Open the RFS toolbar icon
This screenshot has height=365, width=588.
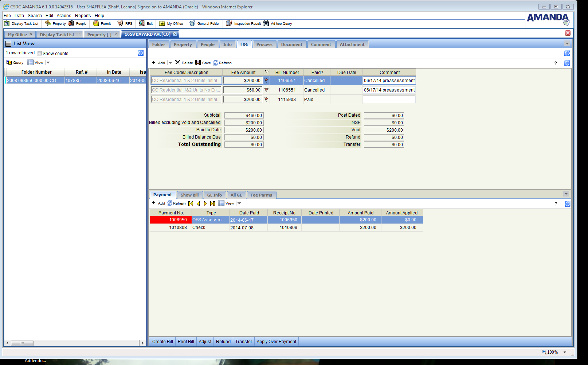(x=120, y=23)
